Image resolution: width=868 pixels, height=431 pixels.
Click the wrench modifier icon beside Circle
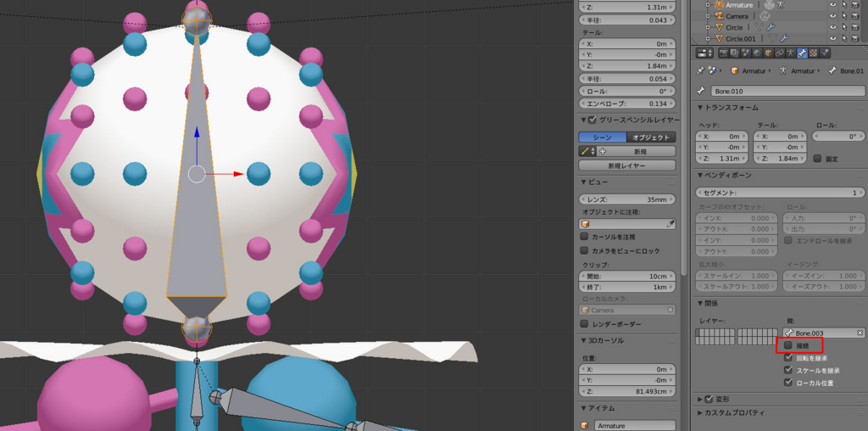pos(771,26)
